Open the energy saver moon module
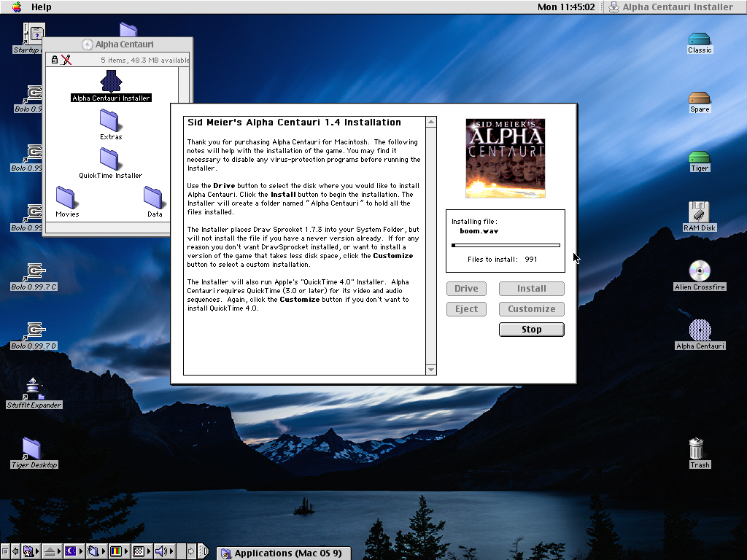Viewport: 747px width, 560px height. pos(74,551)
